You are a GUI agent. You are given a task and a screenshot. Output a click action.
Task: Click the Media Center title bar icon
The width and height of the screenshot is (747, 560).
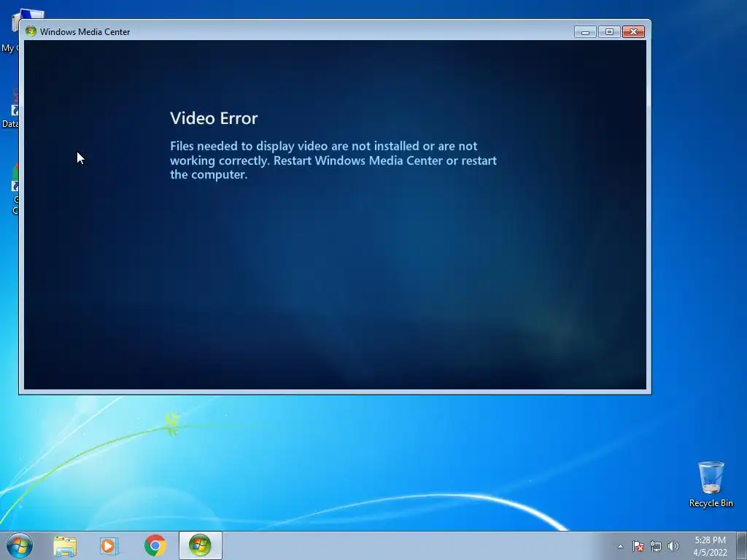tap(31, 31)
